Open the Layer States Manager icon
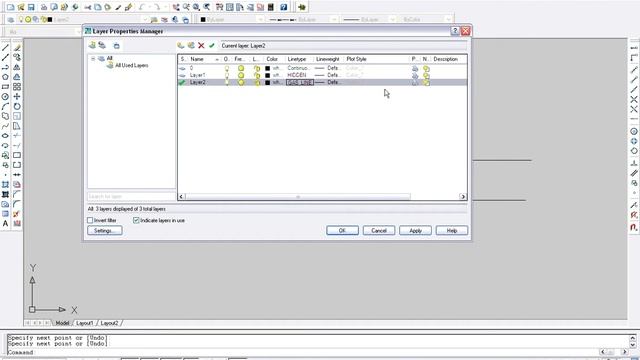Viewport: 640px width, 360px height. 116,46
